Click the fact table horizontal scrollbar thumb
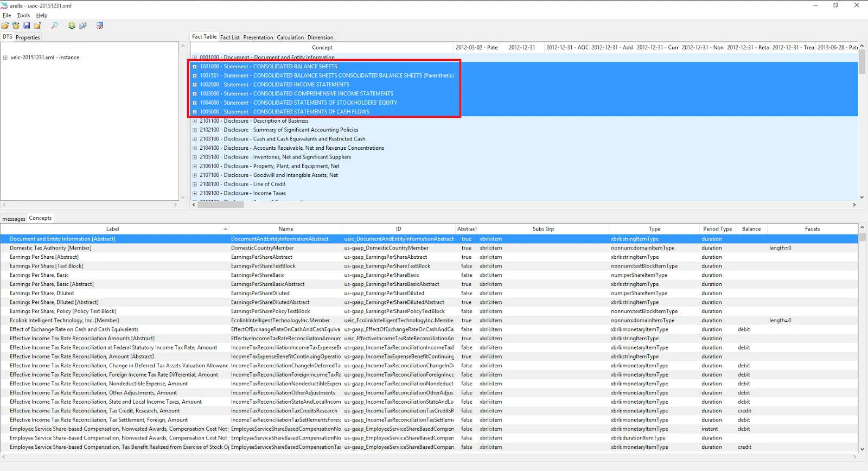The width and height of the screenshot is (868, 471). coord(221,205)
